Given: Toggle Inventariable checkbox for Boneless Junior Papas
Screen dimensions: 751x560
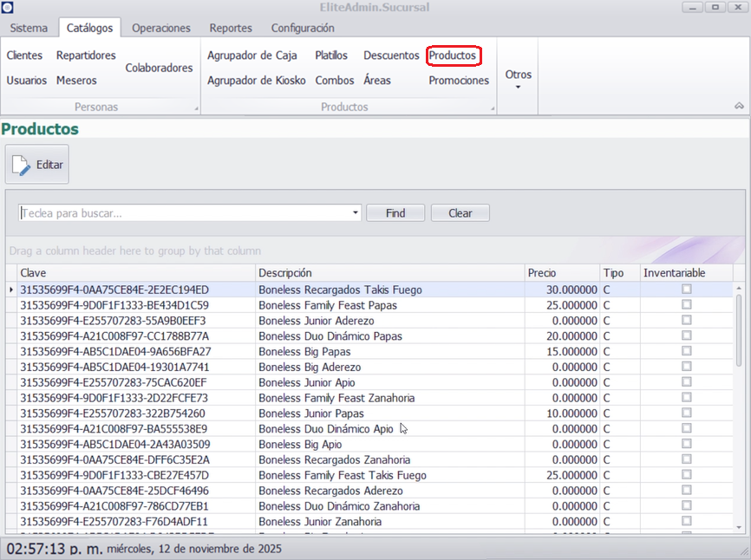Looking at the screenshot, I should tap(687, 413).
